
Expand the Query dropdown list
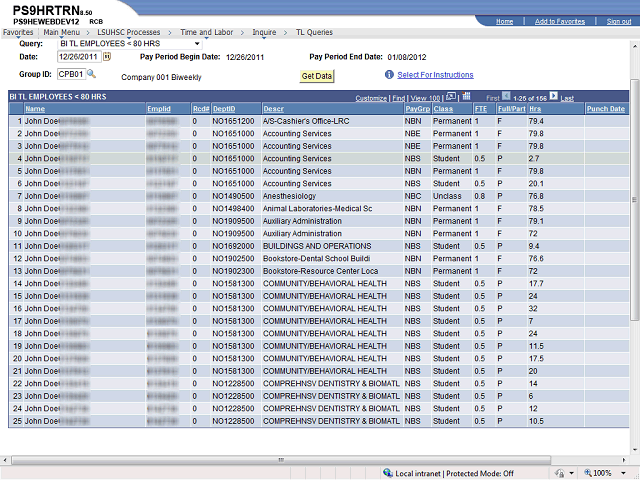point(196,44)
